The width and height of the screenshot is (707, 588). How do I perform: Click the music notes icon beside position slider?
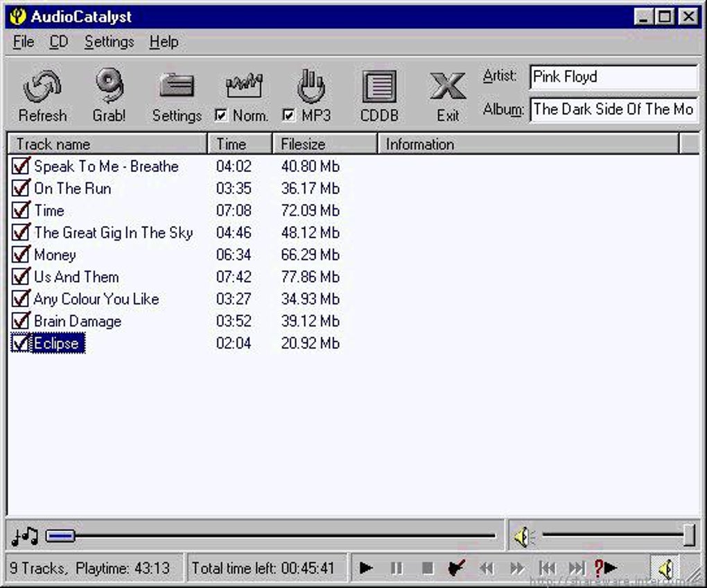(24, 535)
